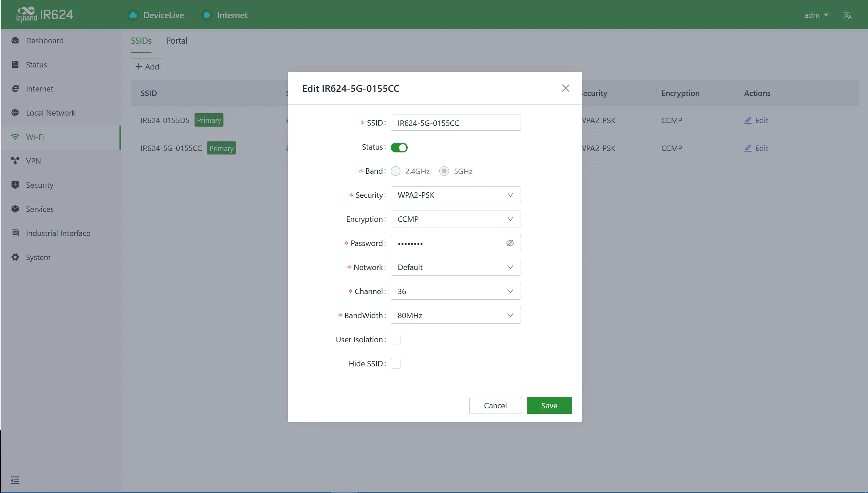Collapse the sidebar with the bottom menu icon
Viewport: 868px width, 493px height.
pyautogui.click(x=15, y=480)
